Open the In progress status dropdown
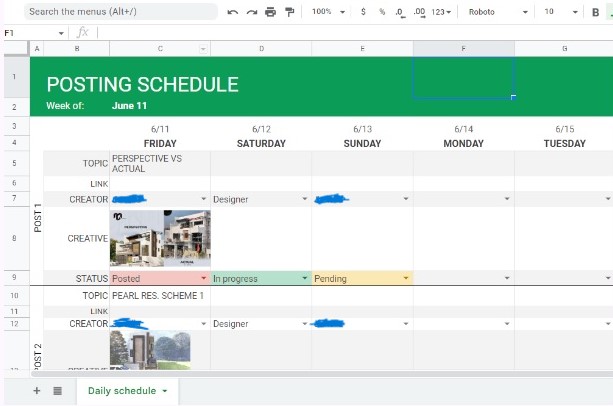Viewport: 613px width, 406px height. (x=305, y=278)
